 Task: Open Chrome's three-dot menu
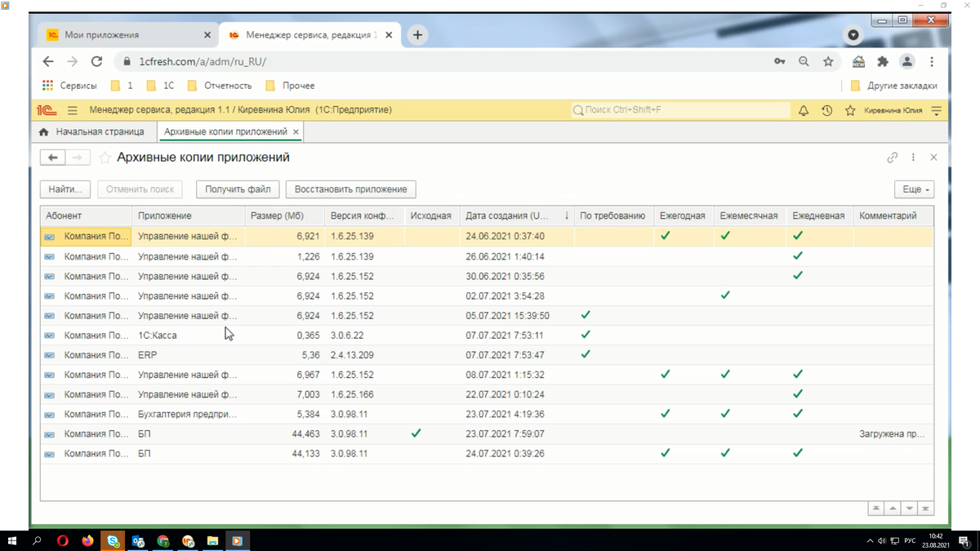932,61
